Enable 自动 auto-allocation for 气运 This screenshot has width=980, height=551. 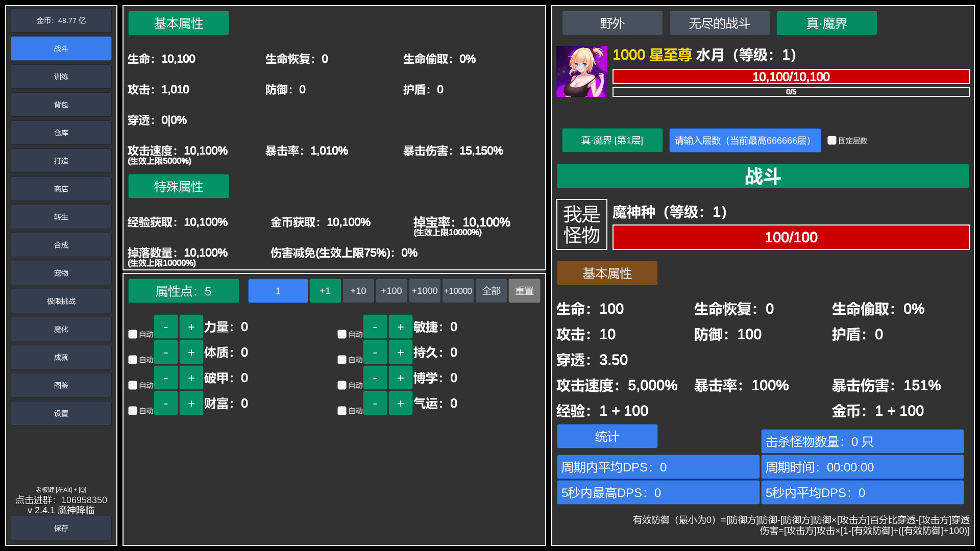(x=342, y=411)
